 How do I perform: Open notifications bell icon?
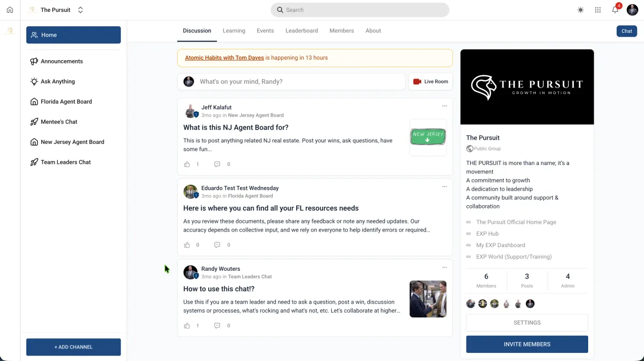[616, 10]
